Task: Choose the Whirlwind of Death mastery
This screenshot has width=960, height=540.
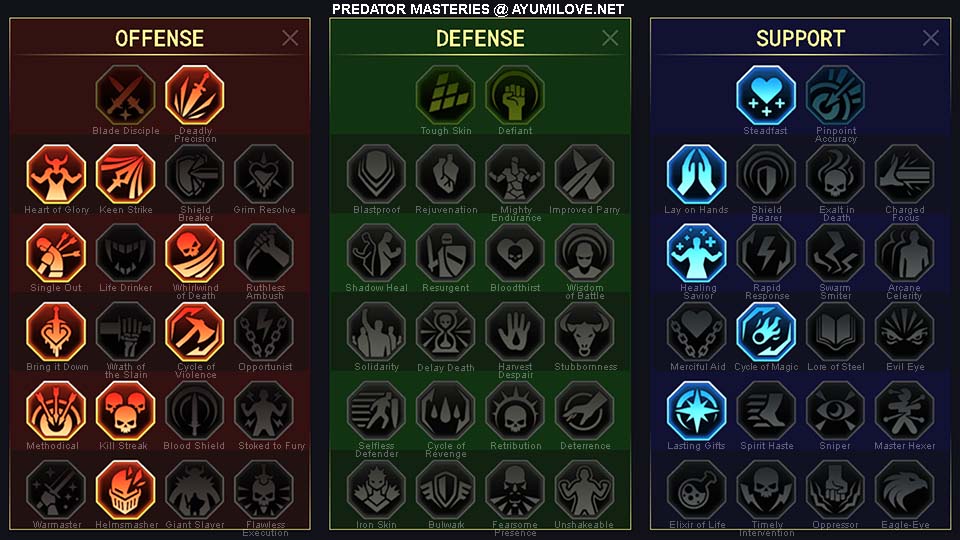Action: [x=195, y=253]
